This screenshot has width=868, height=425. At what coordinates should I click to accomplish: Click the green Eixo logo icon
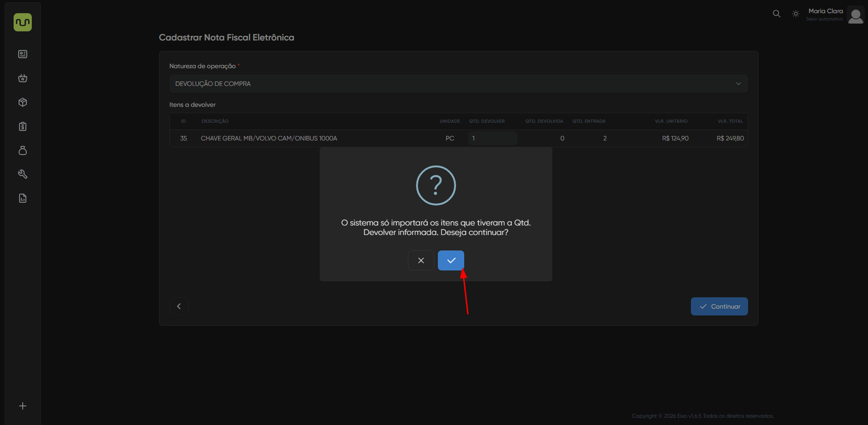(x=23, y=22)
